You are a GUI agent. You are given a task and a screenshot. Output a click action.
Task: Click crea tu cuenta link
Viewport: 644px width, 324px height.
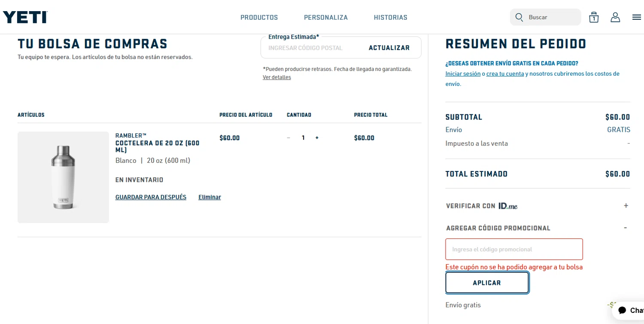(x=505, y=74)
